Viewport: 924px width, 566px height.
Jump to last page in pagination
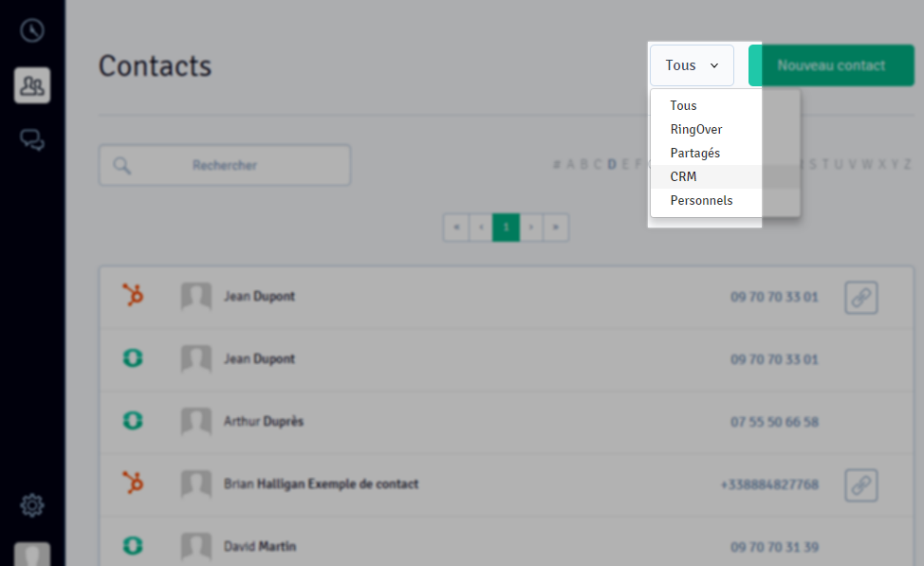[556, 228]
